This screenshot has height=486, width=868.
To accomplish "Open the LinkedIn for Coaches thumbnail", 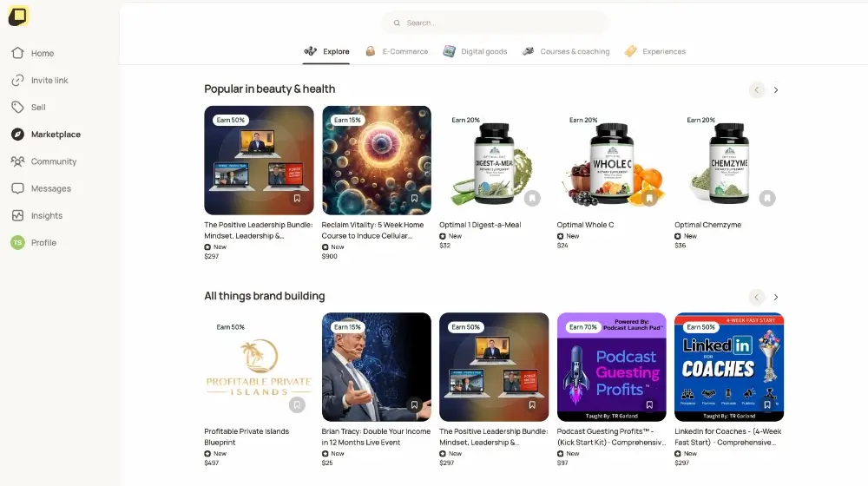I will [x=729, y=367].
